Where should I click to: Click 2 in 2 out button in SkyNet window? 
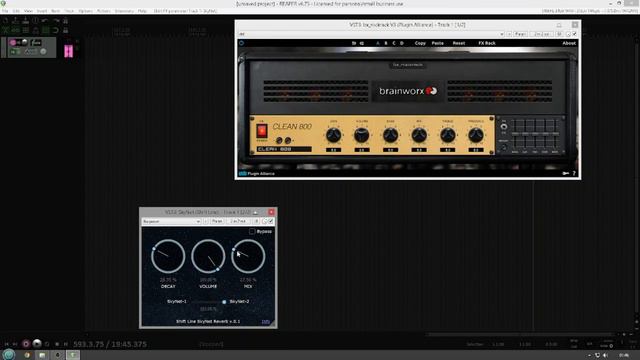[x=238, y=221]
